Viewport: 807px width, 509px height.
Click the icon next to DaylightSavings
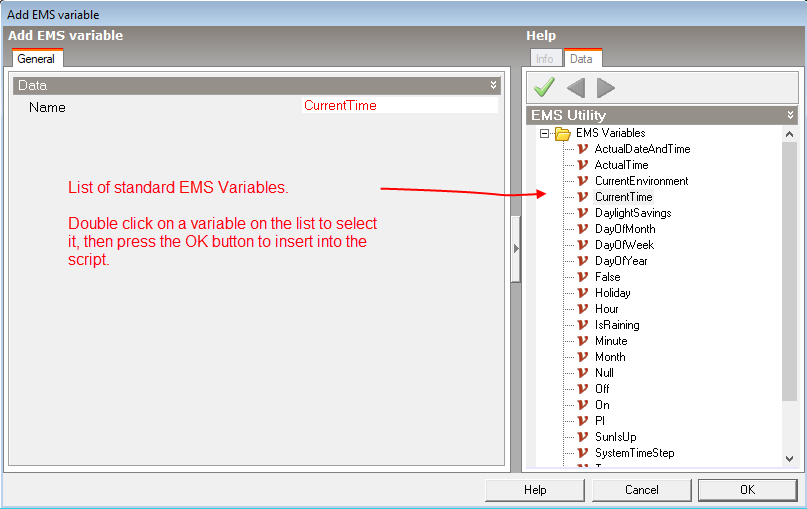click(583, 213)
